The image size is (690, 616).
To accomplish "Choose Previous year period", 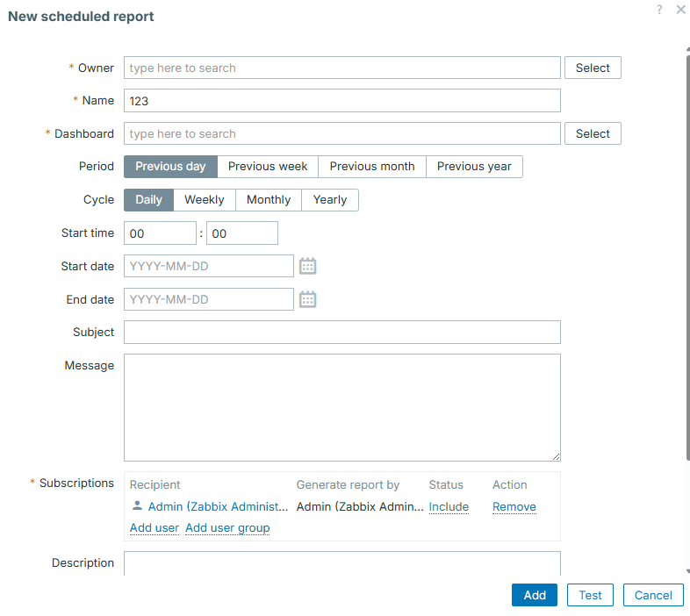I will coord(474,167).
